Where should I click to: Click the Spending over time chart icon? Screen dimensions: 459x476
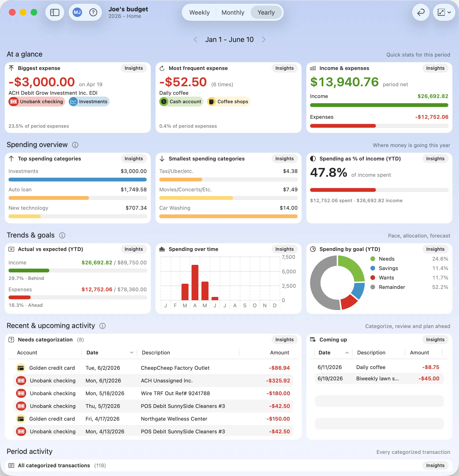pyautogui.click(x=162, y=249)
